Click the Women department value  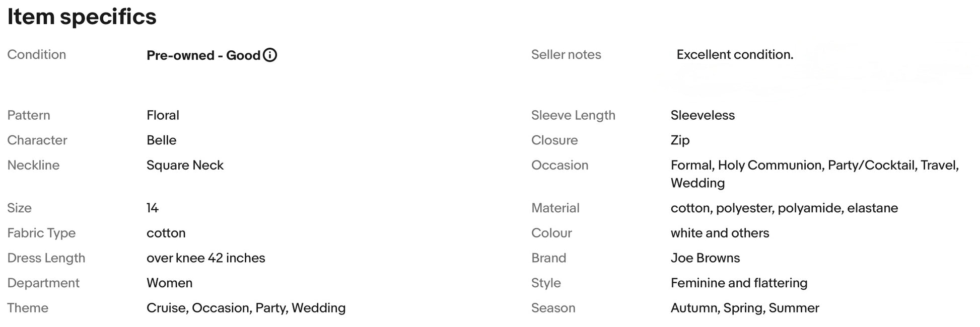169,283
